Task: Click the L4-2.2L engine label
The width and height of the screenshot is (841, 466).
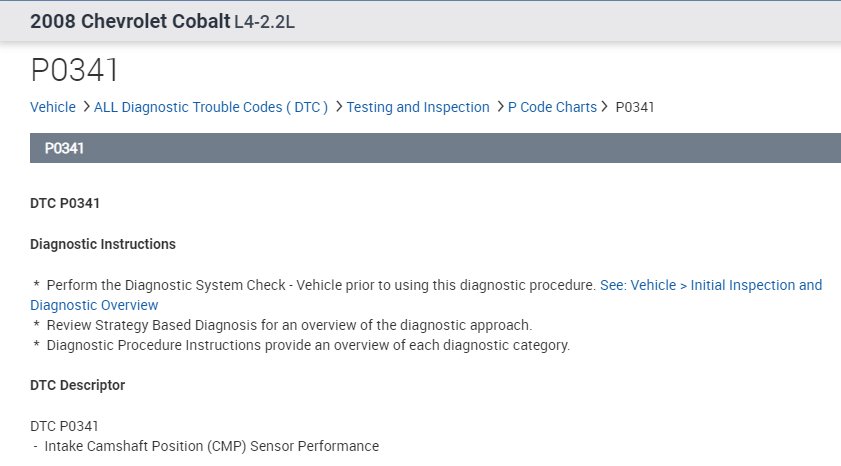Action: (x=264, y=22)
